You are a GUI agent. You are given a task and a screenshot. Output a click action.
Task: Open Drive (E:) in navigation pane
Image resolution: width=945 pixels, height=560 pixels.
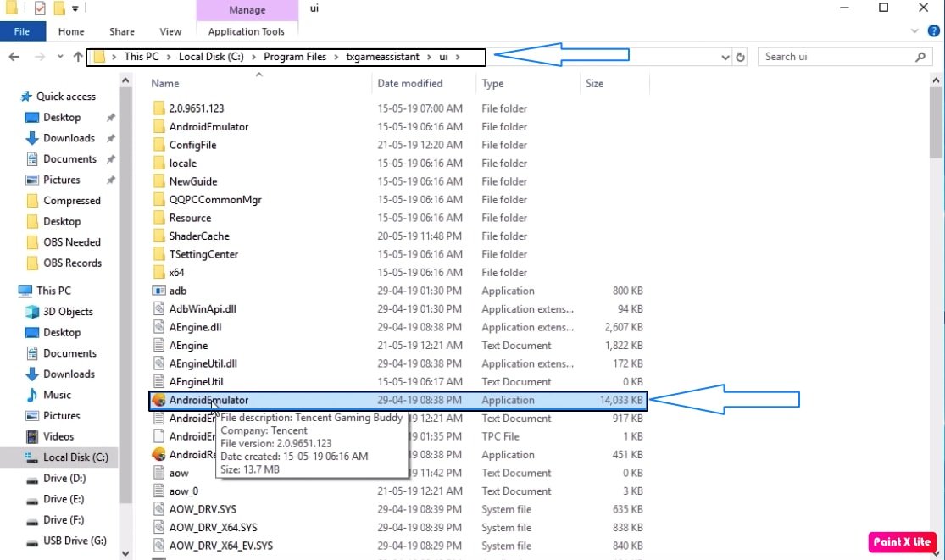coord(64,499)
